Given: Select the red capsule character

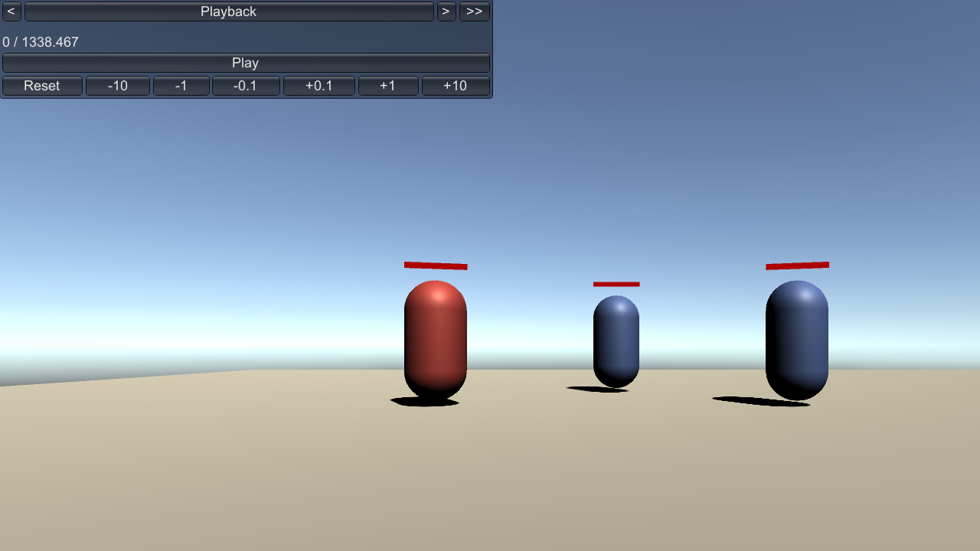Looking at the screenshot, I should click(435, 339).
